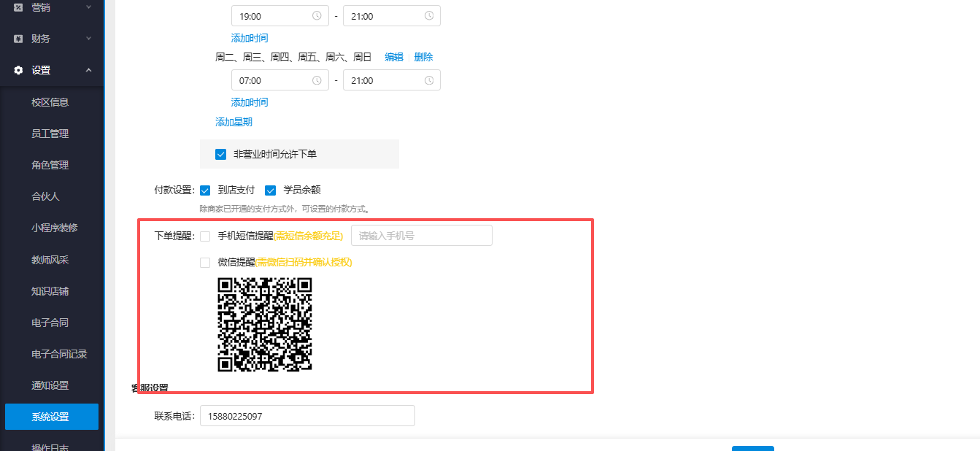This screenshot has height=451, width=980.
Task: Click the settings (设置) gear icon
Action: (x=18, y=70)
